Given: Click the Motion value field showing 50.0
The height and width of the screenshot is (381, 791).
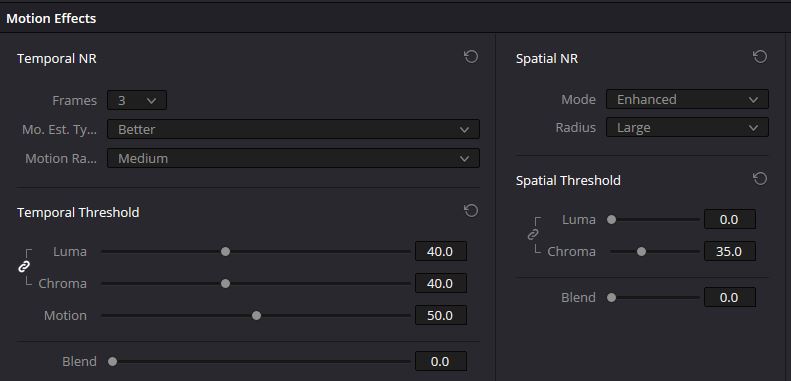Looking at the screenshot, I should tap(441, 315).
